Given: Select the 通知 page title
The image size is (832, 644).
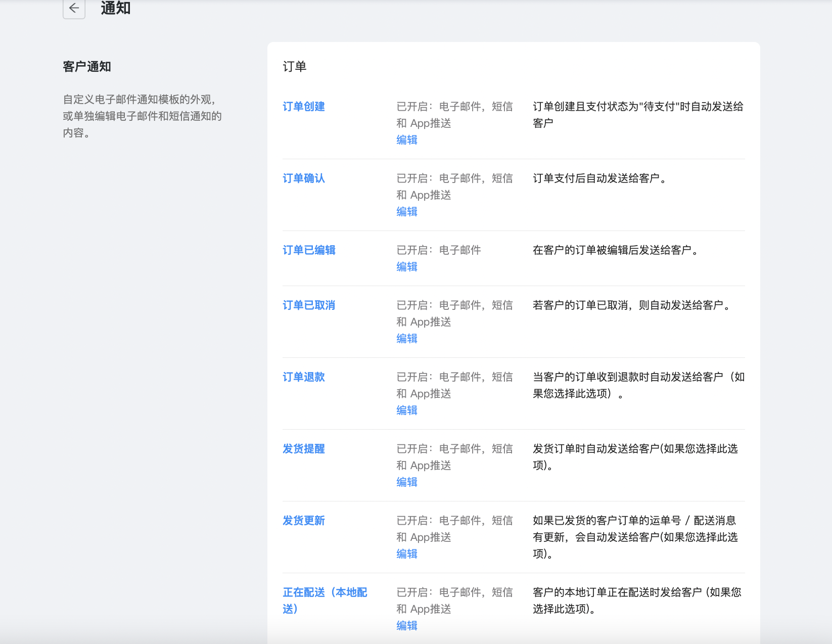Looking at the screenshot, I should pyautogui.click(x=116, y=8).
